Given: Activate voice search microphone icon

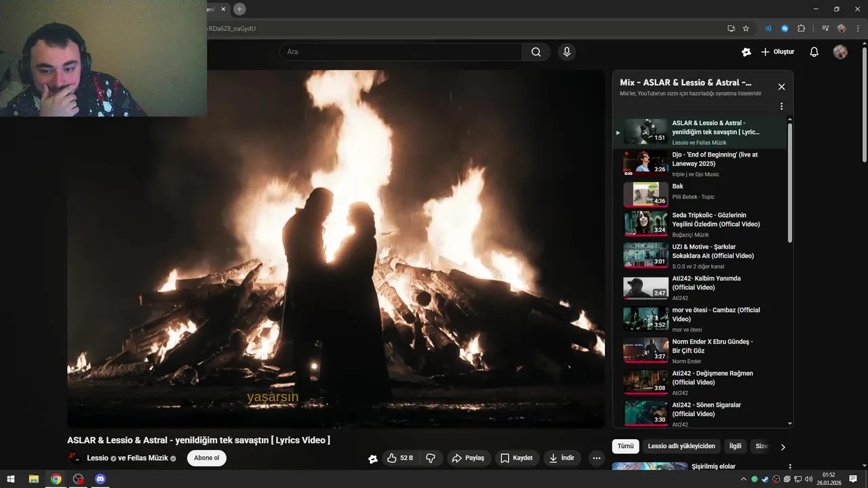Looking at the screenshot, I should pos(567,52).
